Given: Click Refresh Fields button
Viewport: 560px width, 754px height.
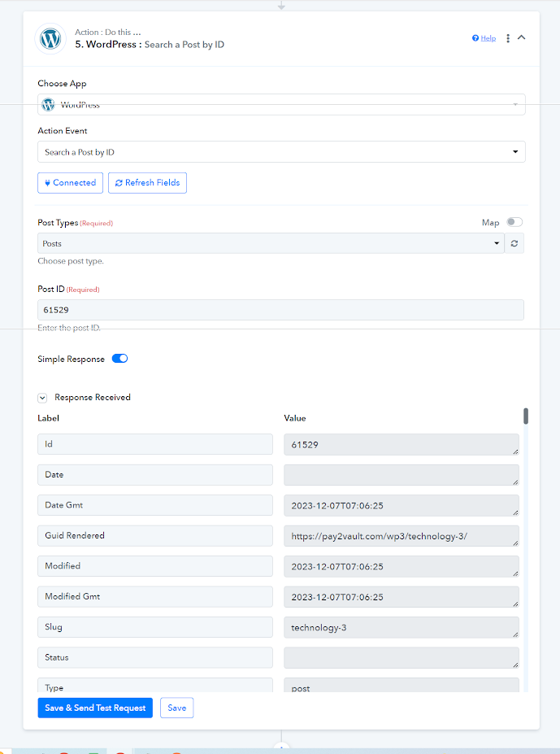Looking at the screenshot, I should 148,183.
